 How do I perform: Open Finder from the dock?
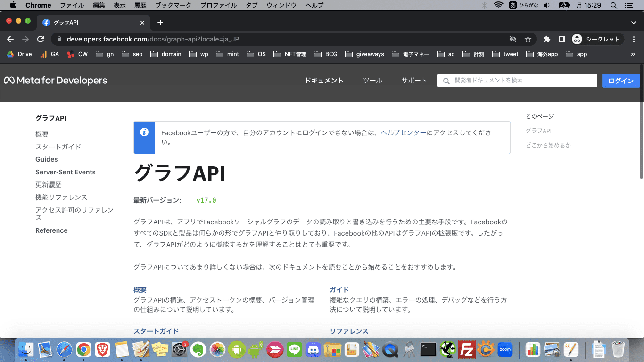pos(26,349)
